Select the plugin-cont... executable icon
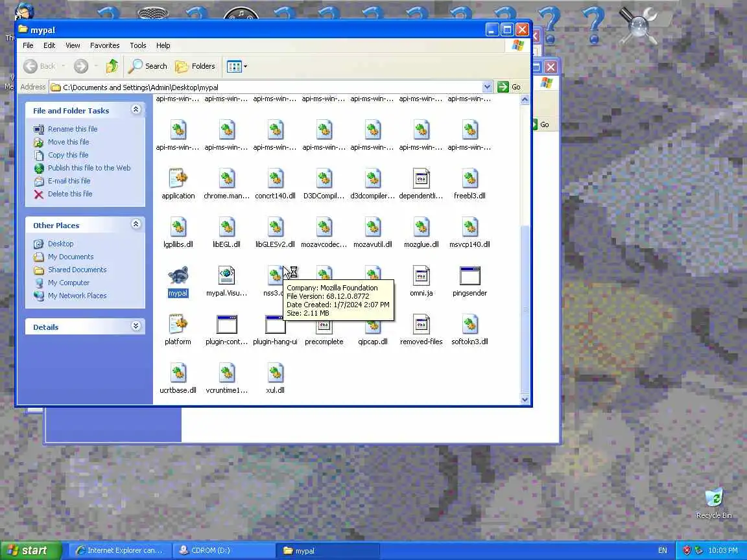The image size is (747, 560). (x=227, y=324)
